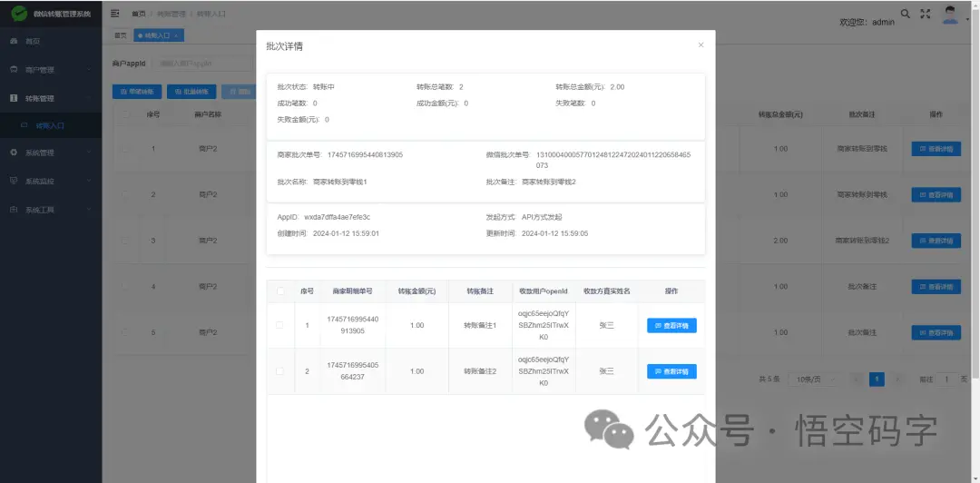Screen dimensions: 980x483
Task: Click 查看详情 on background row 3 (商家转账到零钱2)
Action: (x=936, y=241)
